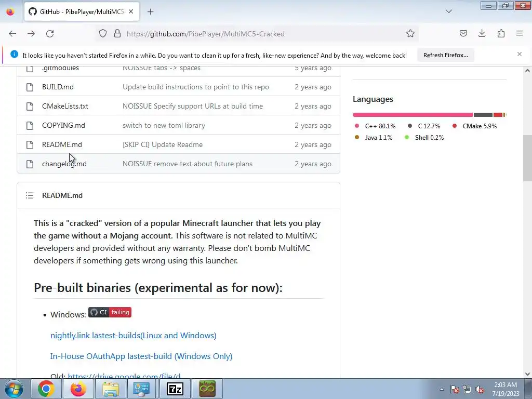Click the CI failing badge
This screenshot has width=532, height=399.
tap(110, 312)
